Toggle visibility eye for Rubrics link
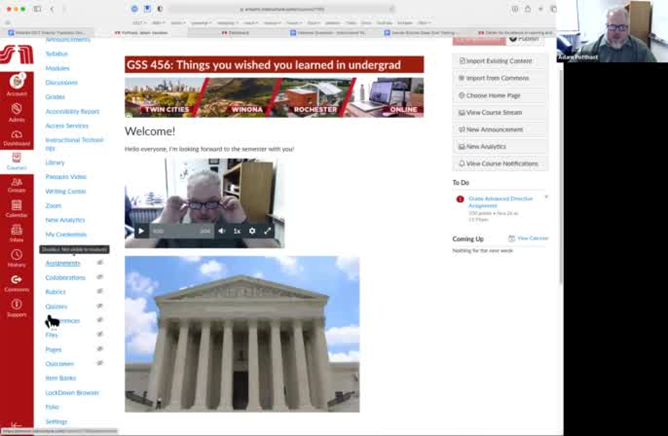Screen dimensions: 668x436 [100, 292]
